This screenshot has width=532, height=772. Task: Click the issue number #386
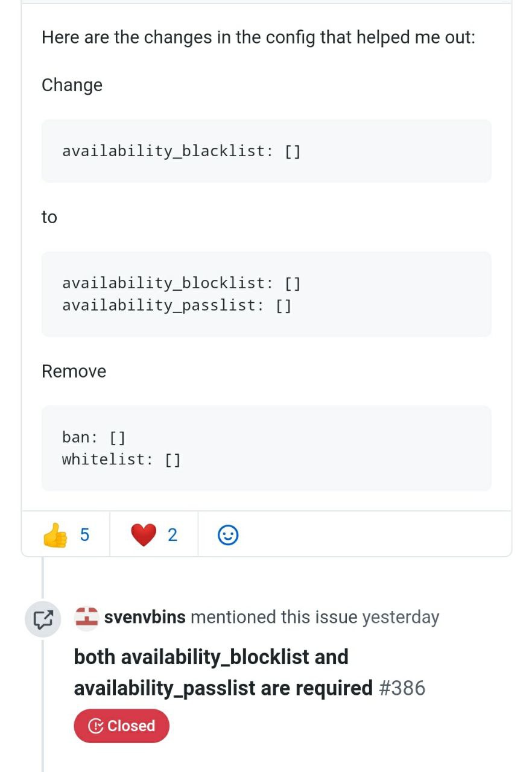pos(402,688)
